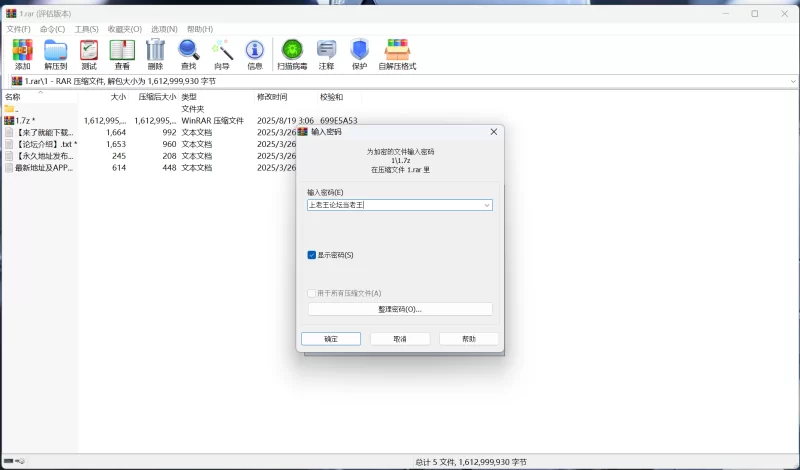Tick the 用于所有压缩文件(A) checkbox
800x470 pixels.
coord(312,293)
